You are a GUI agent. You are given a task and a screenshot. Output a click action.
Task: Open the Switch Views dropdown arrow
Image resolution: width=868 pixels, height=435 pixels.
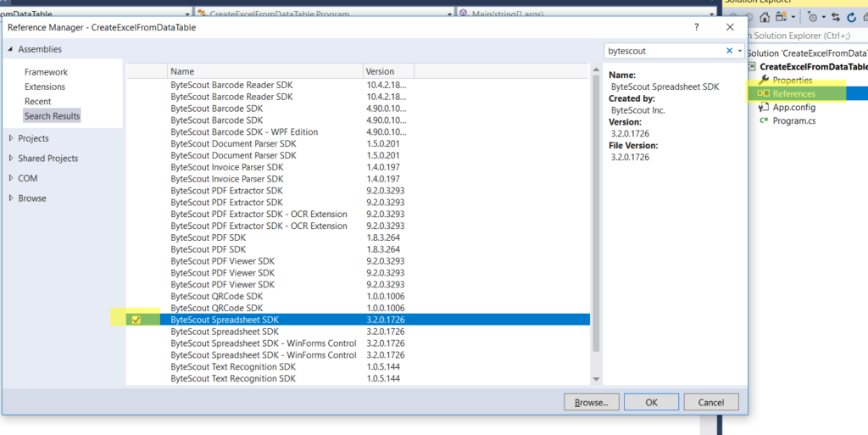(793, 17)
